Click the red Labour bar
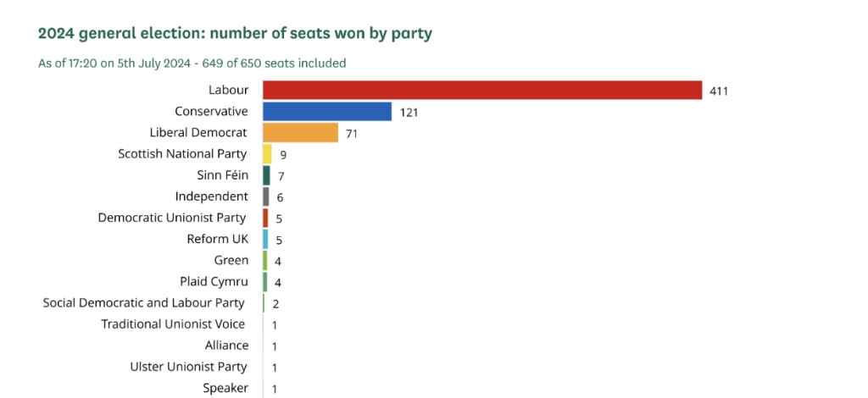The width and height of the screenshot is (868, 398). (x=482, y=90)
